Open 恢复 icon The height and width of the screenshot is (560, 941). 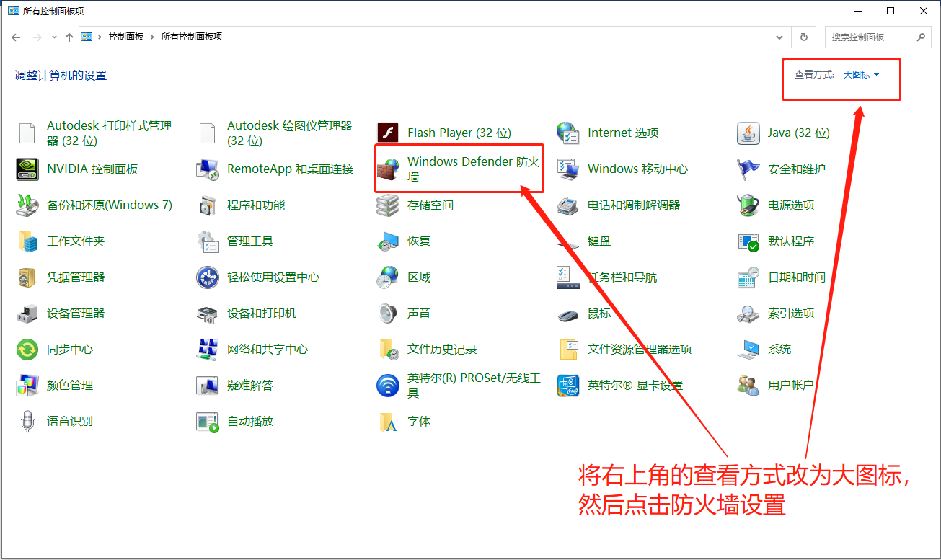tap(388, 241)
